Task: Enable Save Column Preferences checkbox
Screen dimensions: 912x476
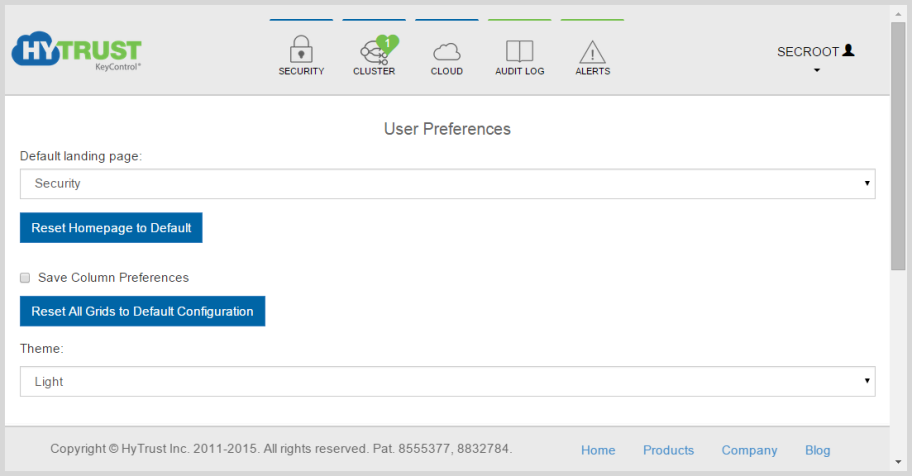Action: [25, 278]
